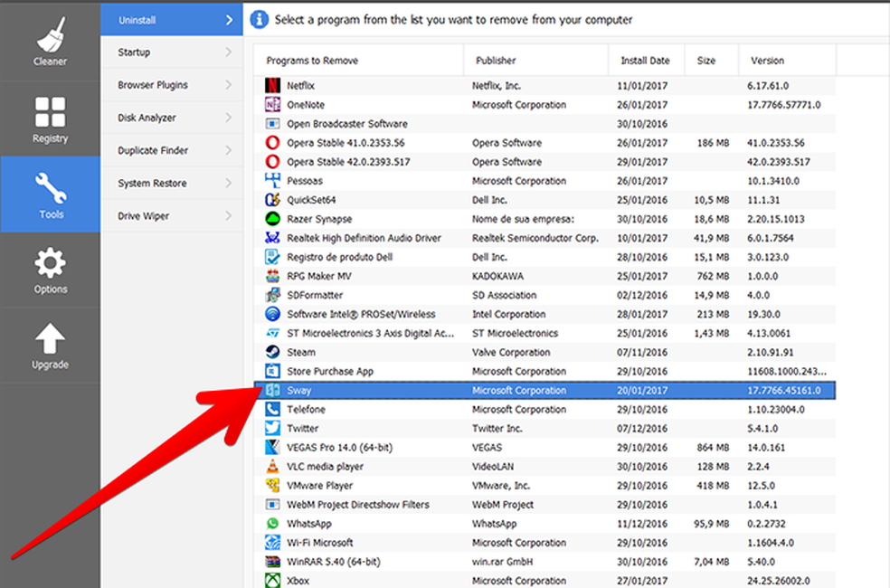The height and width of the screenshot is (588, 890).
Task: Switch to Duplicate Finder tool
Action: (x=152, y=150)
